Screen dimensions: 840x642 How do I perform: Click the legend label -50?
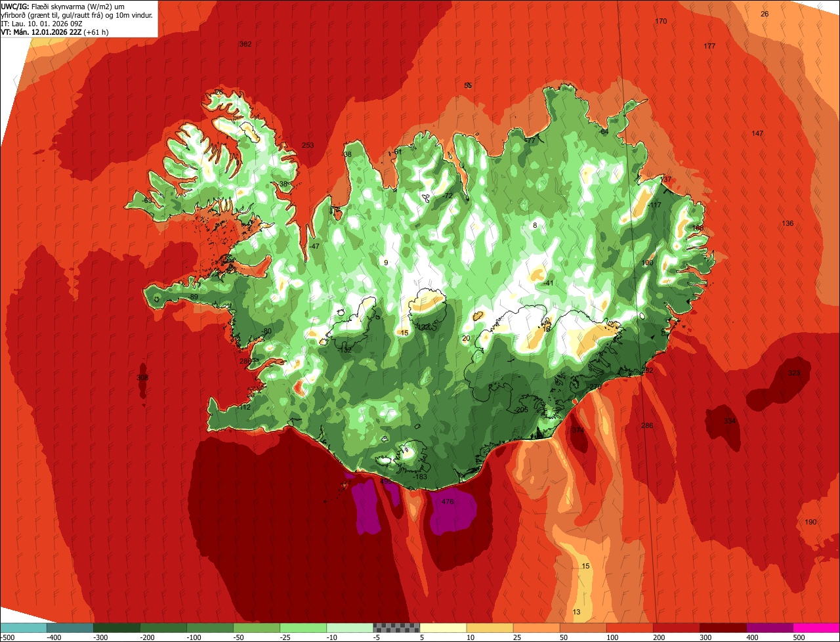(240, 637)
